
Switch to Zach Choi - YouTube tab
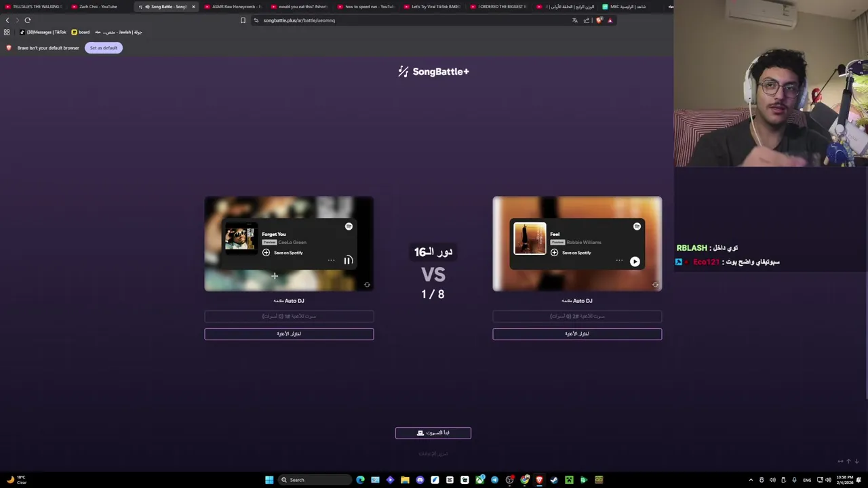[x=98, y=7]
